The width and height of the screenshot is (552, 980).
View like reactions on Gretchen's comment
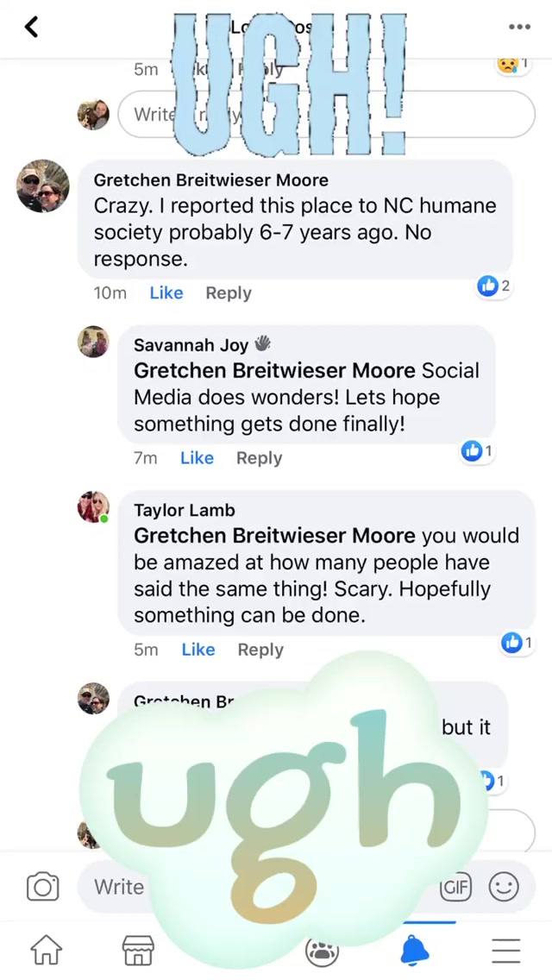pos(493,286)
